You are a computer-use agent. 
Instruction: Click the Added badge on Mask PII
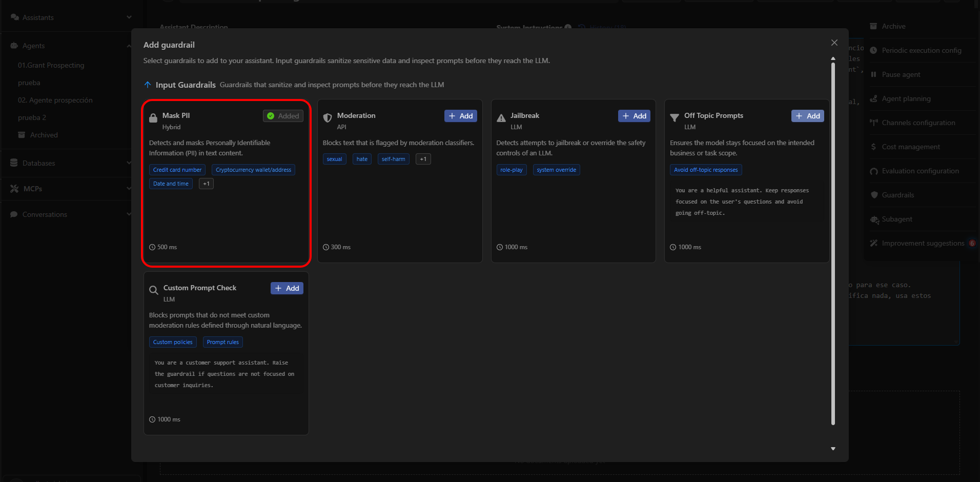(282, 116)
